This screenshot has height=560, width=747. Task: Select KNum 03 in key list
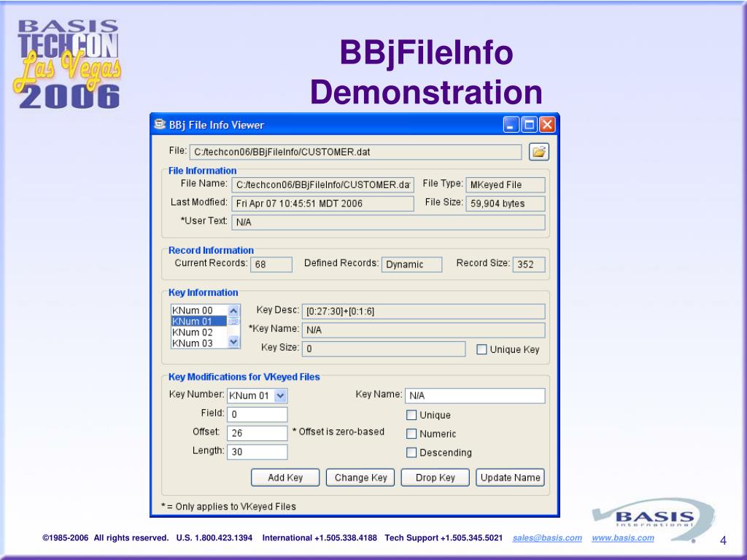(x=198, y=343)
